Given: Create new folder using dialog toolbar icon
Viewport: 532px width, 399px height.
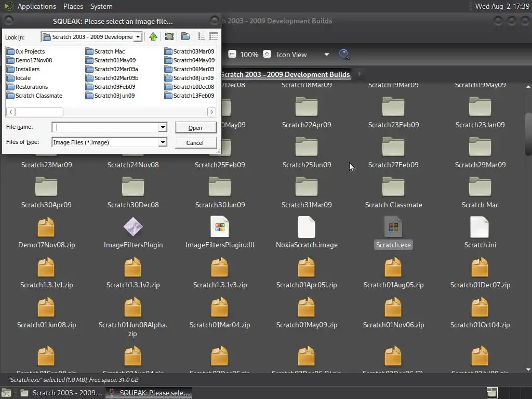Looking at the screenshot, I should [185, 36].
